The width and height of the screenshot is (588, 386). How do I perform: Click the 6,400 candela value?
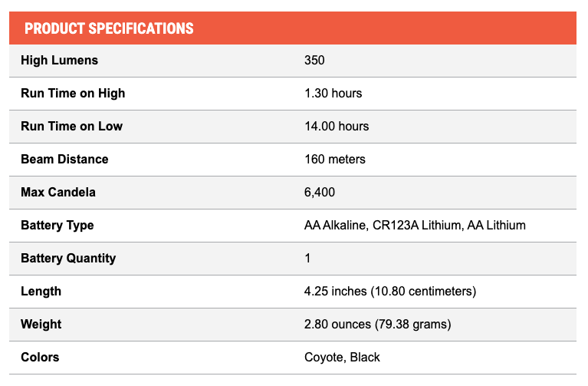point(320,193)
